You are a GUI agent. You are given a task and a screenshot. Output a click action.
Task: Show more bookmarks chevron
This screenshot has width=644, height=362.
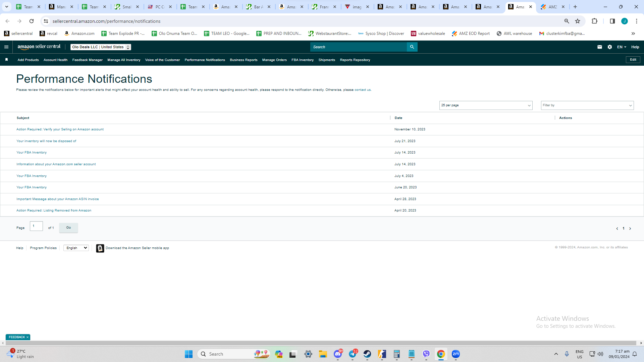pyautogui.click(x=633, y=34)
